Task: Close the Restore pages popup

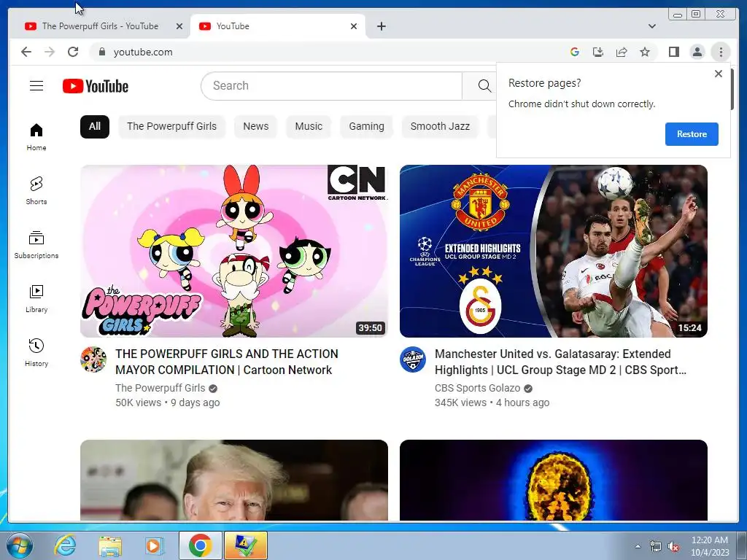Action: 719,74
